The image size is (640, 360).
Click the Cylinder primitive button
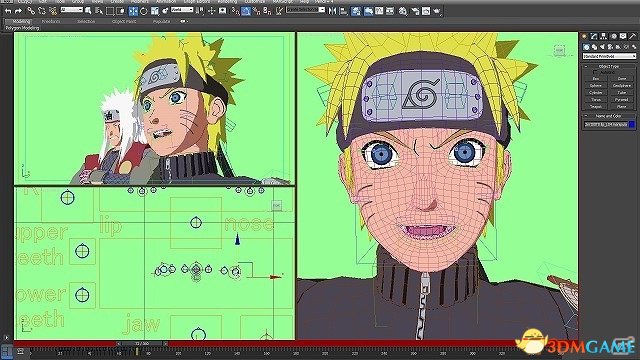(x=596, y=93)
